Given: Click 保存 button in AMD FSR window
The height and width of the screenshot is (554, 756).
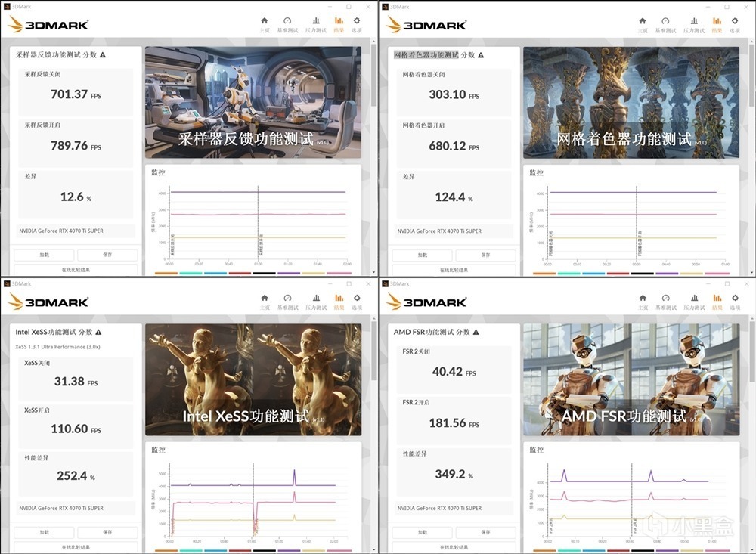Looking at the screenshot, I should [x=485, y=532].
